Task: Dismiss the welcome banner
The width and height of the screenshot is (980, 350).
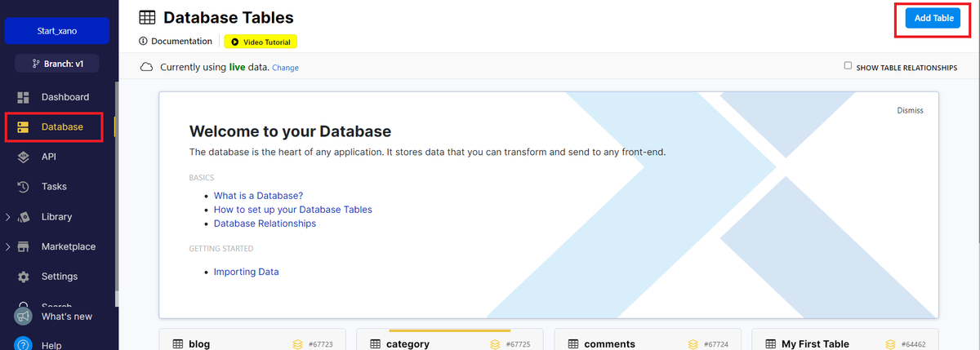Action: [x=911, y=110]
